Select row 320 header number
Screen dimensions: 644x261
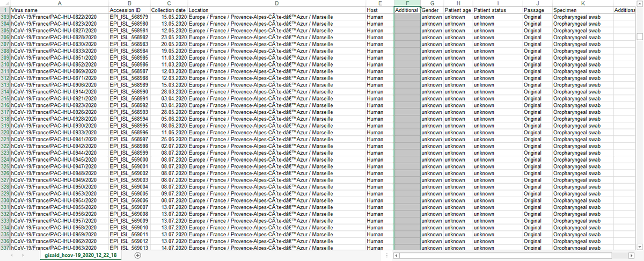tap(5, 132)
